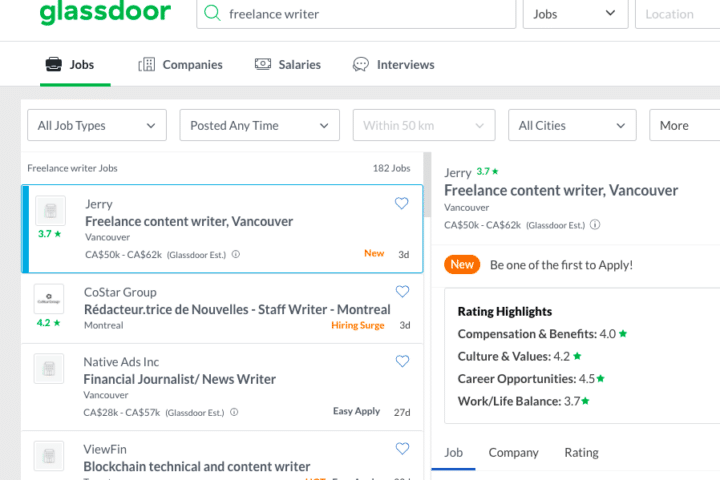This screenshot has width=720, height=480.
Task: Open Financial Journalist/ News Writer listing
Action: pos(180,379)
